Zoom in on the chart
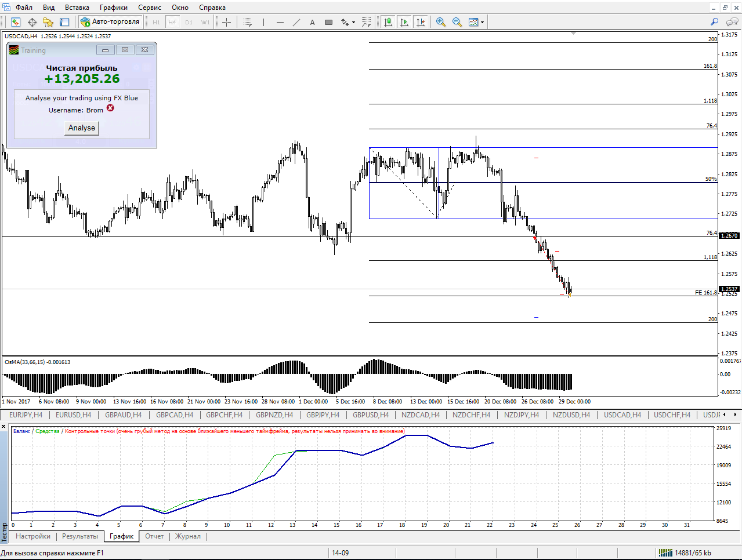The width and height of the screenshot is (742, 560). pos(441,22)
